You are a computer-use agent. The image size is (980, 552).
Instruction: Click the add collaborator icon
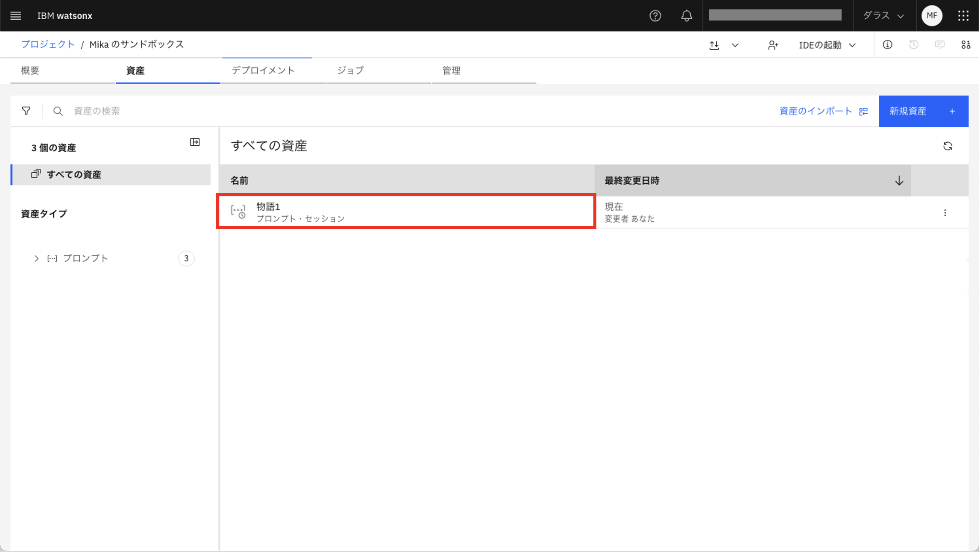pyautogui.click(x=772, y=45)
